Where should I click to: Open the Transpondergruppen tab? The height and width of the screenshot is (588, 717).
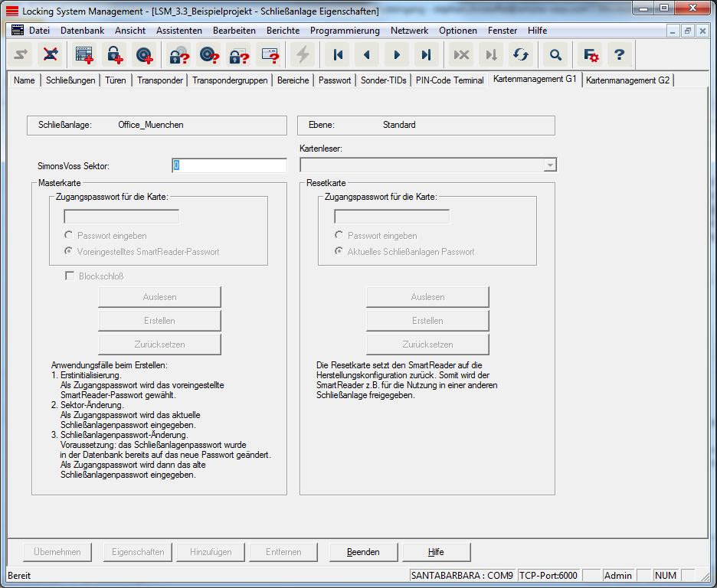point(230,80)
